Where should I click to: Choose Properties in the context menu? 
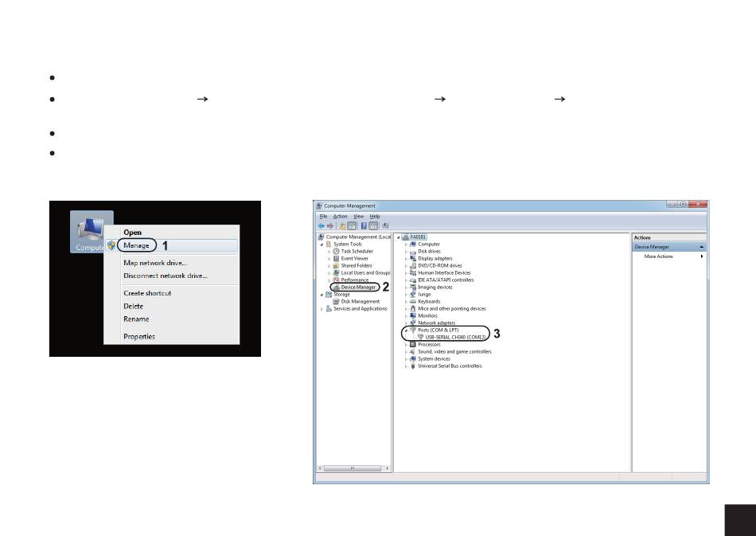[x=139, y=336]
